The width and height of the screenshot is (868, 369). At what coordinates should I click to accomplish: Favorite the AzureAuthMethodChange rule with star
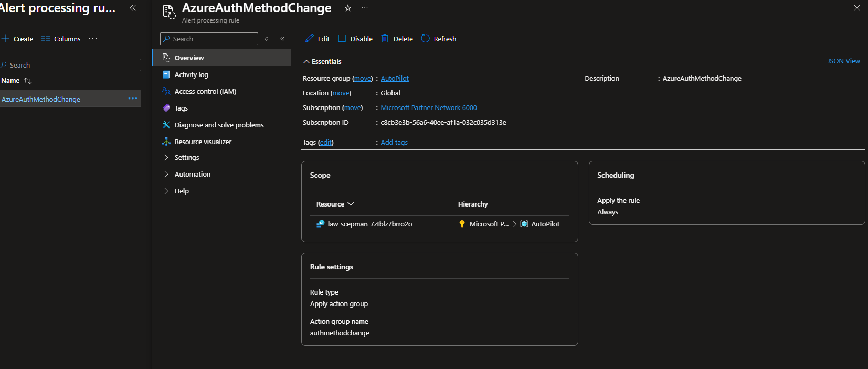pos(347,8)
